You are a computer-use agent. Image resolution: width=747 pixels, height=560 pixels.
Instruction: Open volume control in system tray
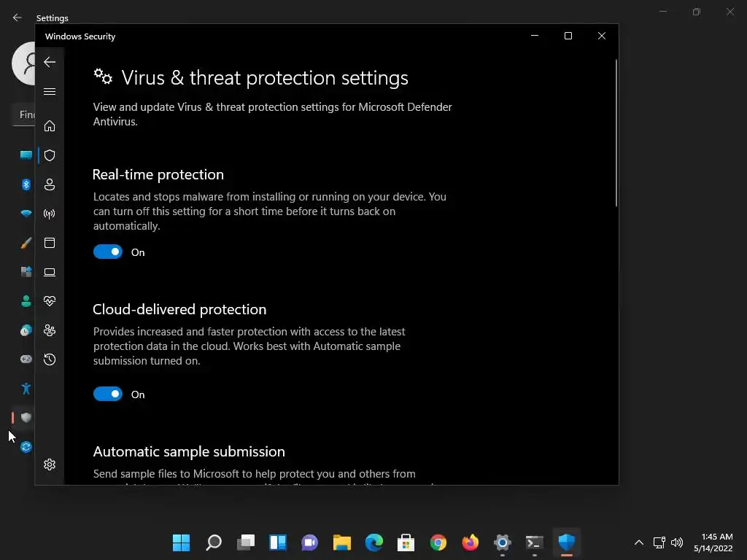676,542
